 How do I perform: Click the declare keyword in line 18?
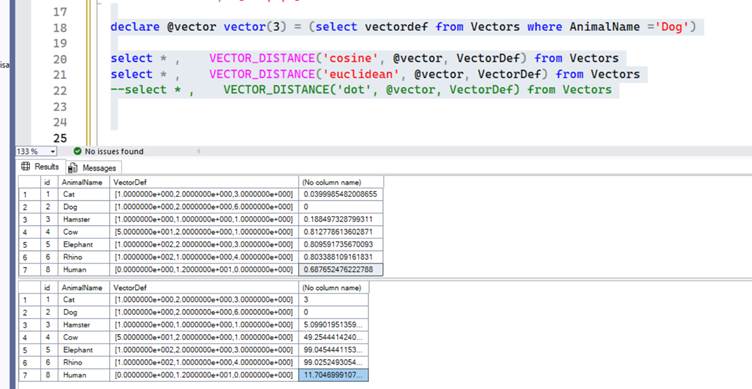pos(135,27)
